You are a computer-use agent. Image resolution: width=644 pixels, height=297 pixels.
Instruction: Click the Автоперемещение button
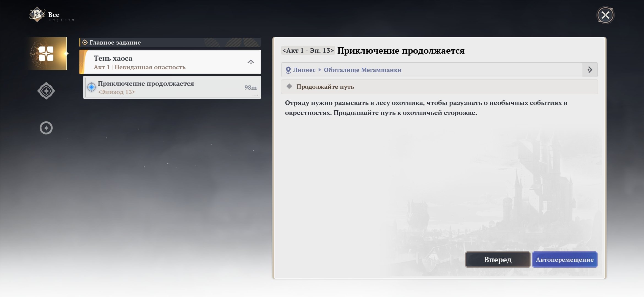click(x=565, y=260)
